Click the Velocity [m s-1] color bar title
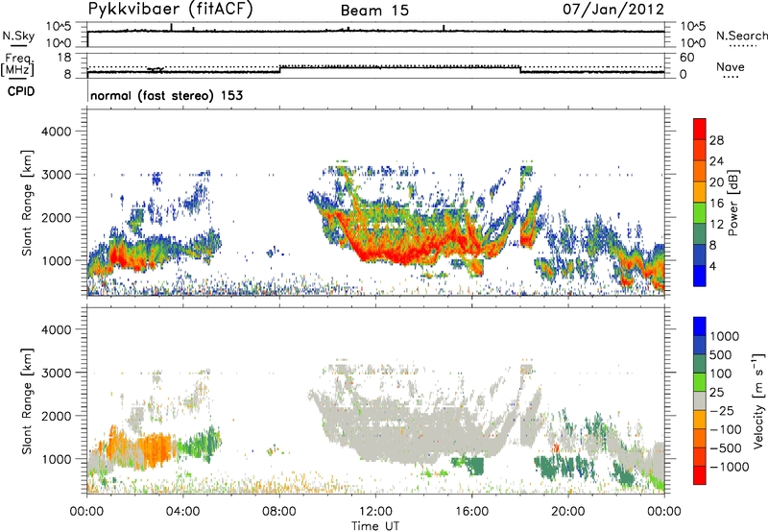This screenshot has height=532, width=768. pos(758,400)
